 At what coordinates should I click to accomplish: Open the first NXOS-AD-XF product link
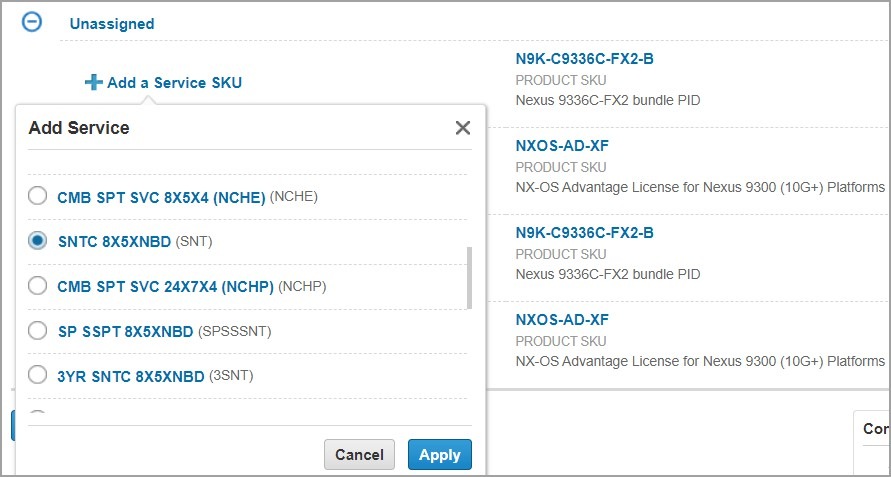coord(562,146)
